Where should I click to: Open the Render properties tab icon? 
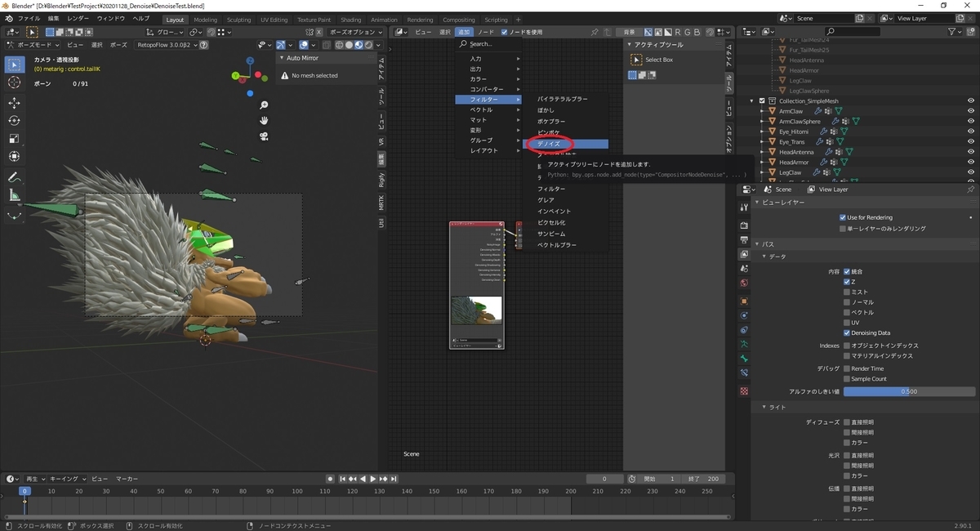[x=744, y=225]
